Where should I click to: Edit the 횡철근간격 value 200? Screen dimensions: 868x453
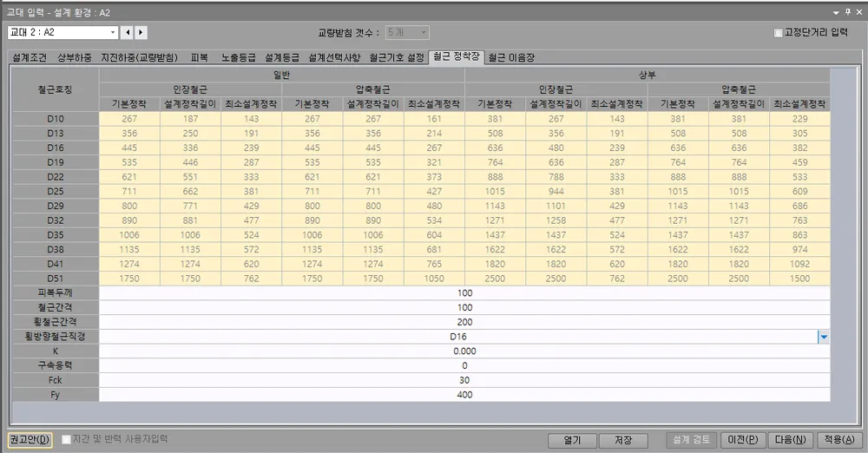pyautogui.click(x=464, y=322)
